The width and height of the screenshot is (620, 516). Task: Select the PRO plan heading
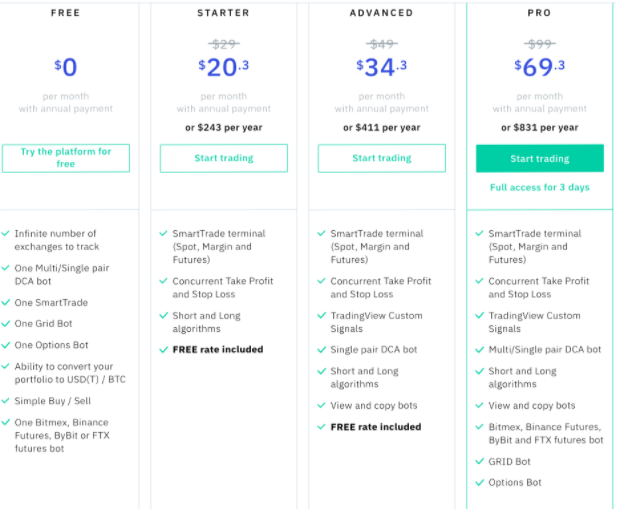[539, 13]
